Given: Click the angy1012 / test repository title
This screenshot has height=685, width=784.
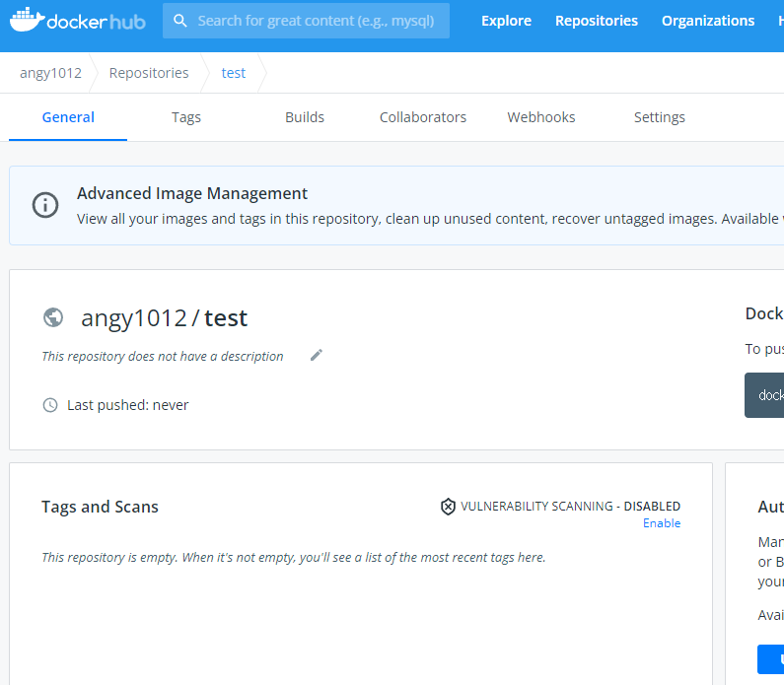Looking at the screenshot, I should 164,318.
